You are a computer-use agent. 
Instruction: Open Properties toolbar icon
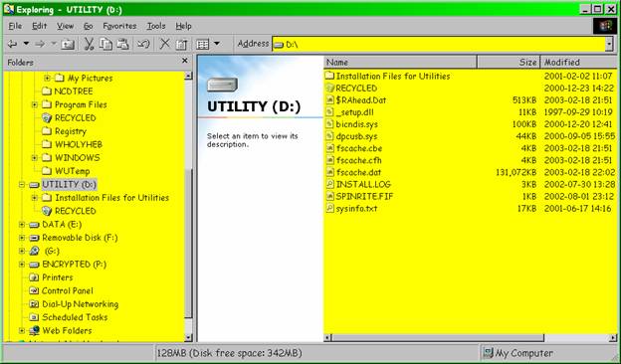click(181, 44)
